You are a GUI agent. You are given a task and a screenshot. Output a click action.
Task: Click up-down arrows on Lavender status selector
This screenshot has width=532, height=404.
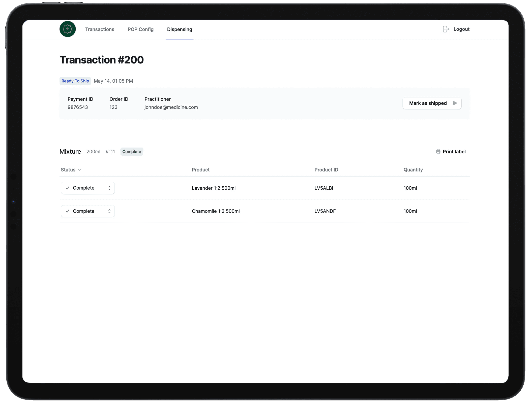pos(109,188)
